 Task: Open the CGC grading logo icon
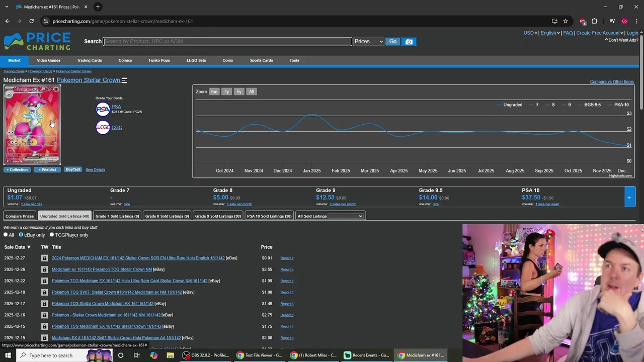pos(103,127)
